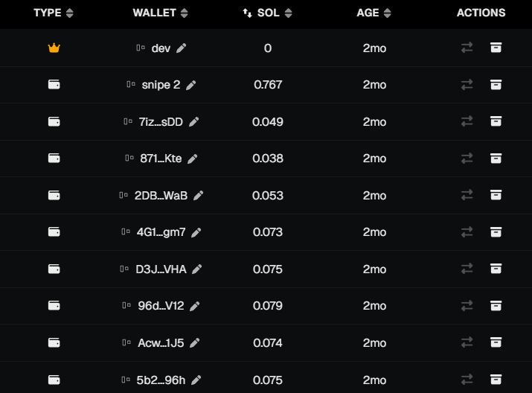Click the Acw...1J5 wallet address
The image size is (532, 393).
point(161,342)
